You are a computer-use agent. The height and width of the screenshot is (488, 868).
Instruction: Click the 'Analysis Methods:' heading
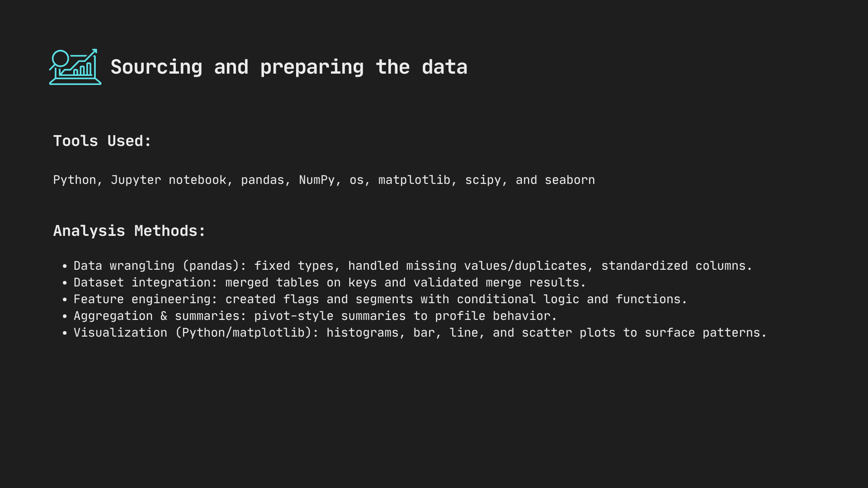coord(129,231)
